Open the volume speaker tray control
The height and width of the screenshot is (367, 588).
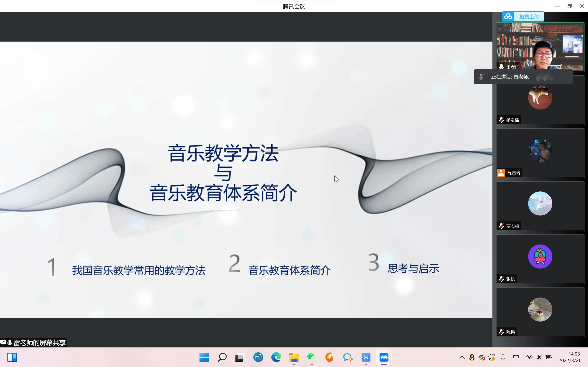[538, 357]
